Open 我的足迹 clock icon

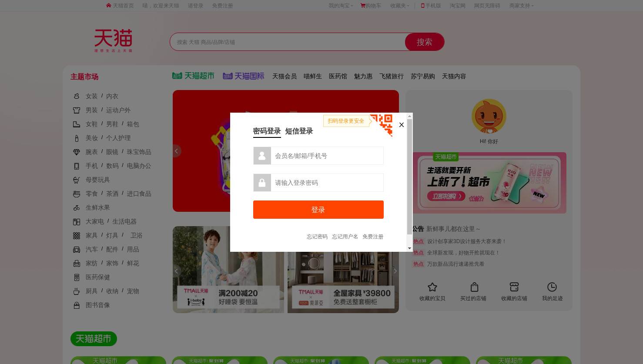552,287
